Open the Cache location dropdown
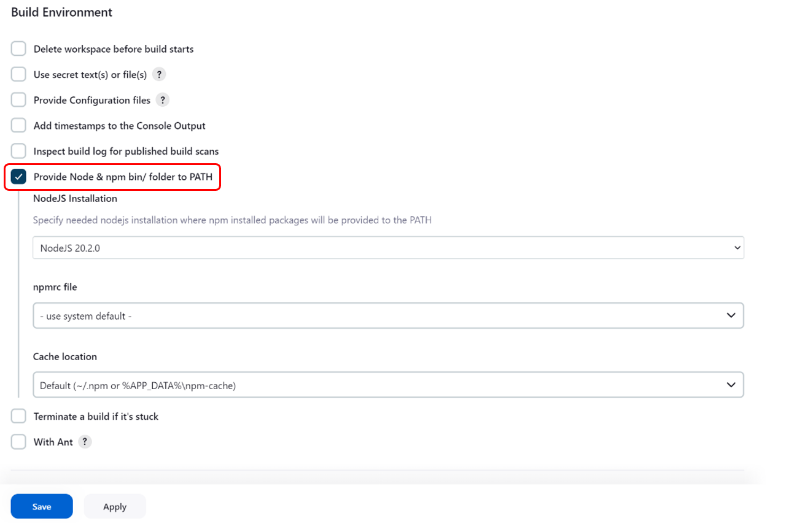Screen dimensions: 786x532 tap(388, 385)
